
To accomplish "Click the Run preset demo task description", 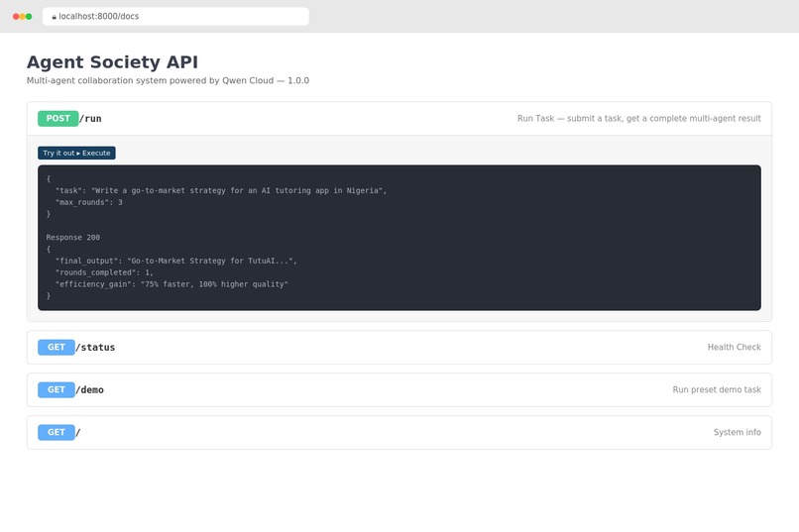I will pos(717,390).
